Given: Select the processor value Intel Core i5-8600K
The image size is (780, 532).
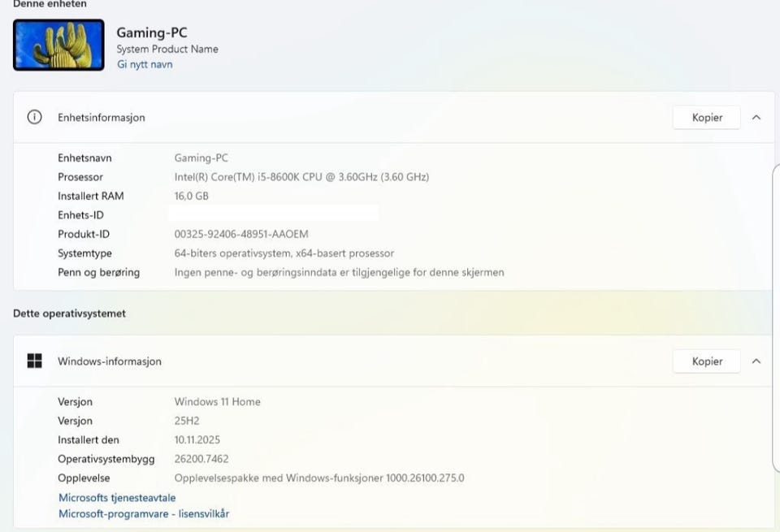Looking at the screenshot, I should coord(301,176).
